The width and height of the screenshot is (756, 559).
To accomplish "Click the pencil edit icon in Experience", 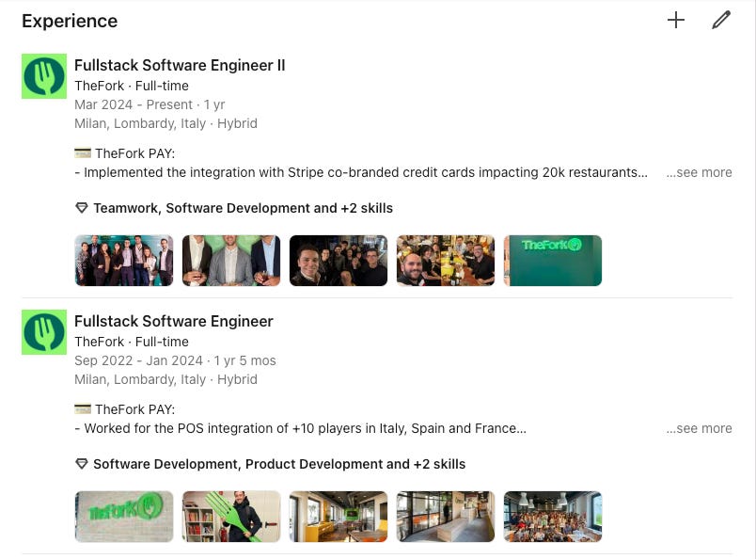I will [x=721, y=21].
